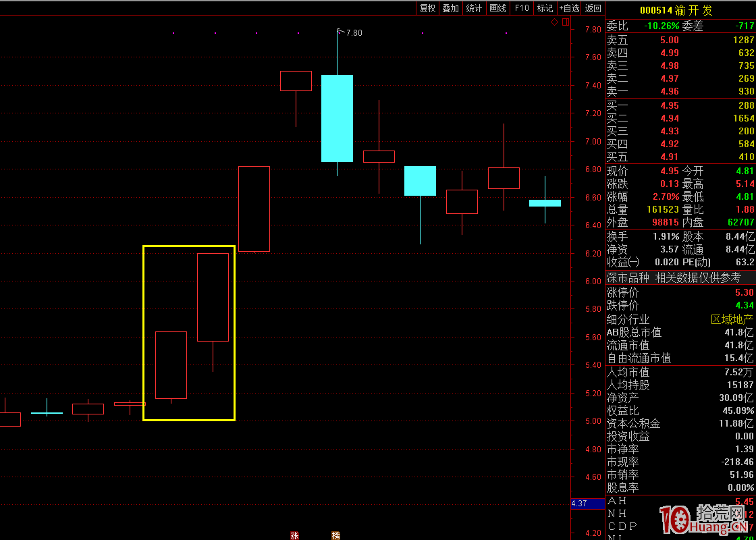
Task: Select the 买二 row at 4.94
Action: tap(680, 118)
